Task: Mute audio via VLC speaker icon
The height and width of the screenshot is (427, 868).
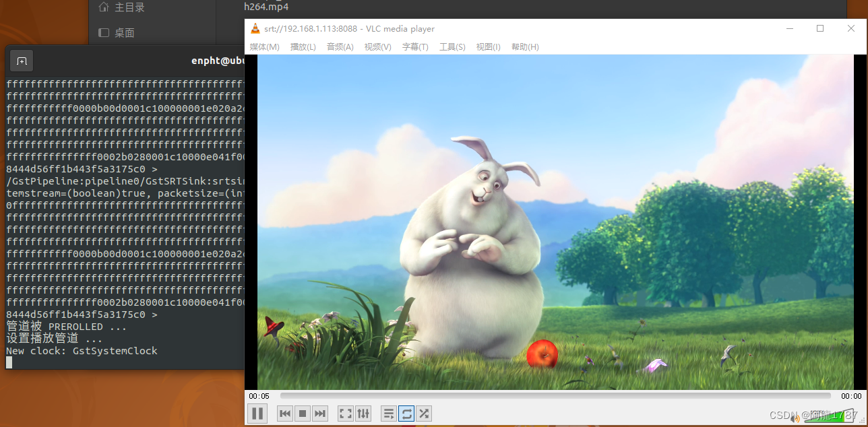Action: click(x=795, y=418)
